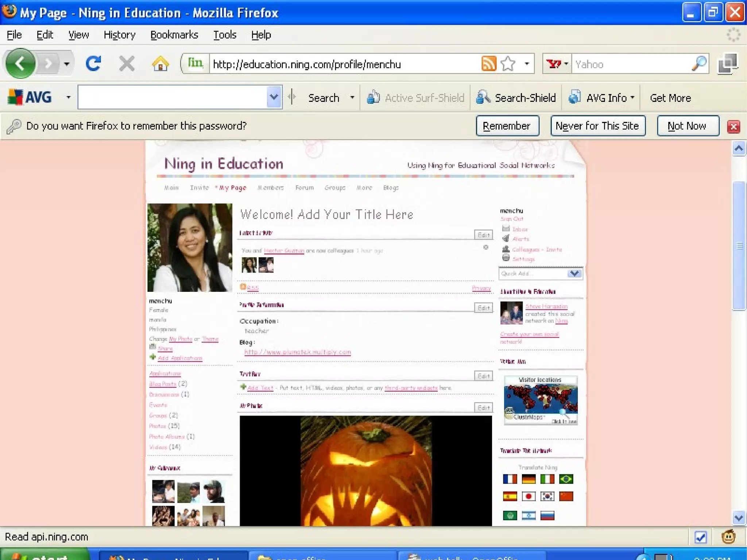Viewport: 747px width, 560px height.
Task: Bookmark page with the star icon
Action: coord(508,63)
